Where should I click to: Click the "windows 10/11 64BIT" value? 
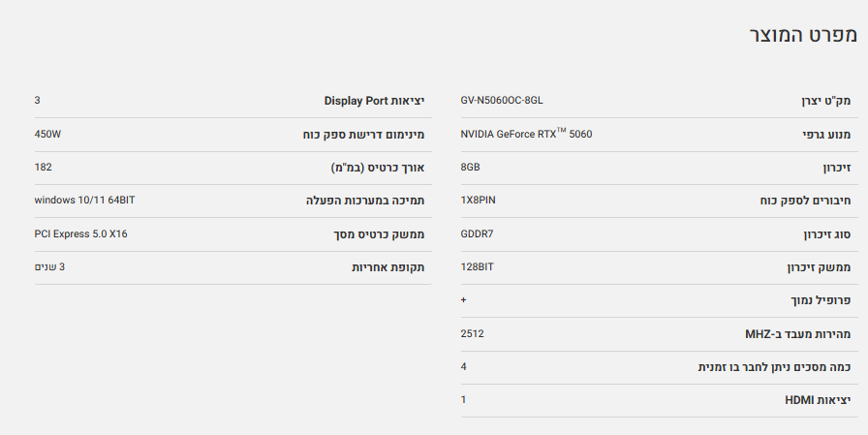coord(84,201)
